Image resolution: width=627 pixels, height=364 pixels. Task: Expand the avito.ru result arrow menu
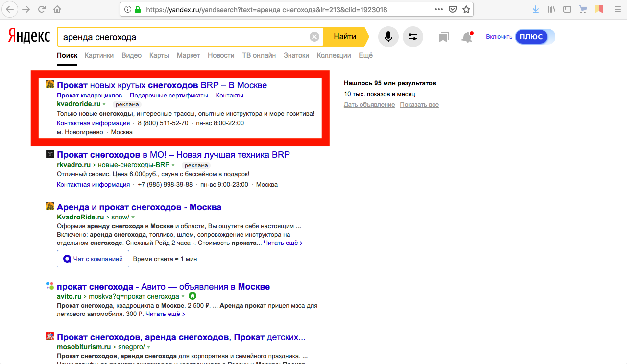click(183, 296)
